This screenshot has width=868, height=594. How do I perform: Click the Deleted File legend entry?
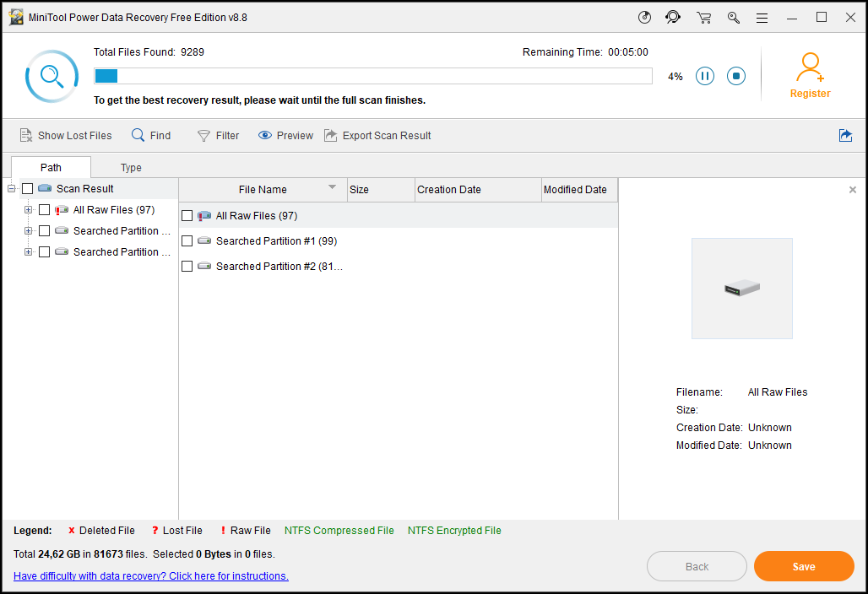click(x=101, y=531)
